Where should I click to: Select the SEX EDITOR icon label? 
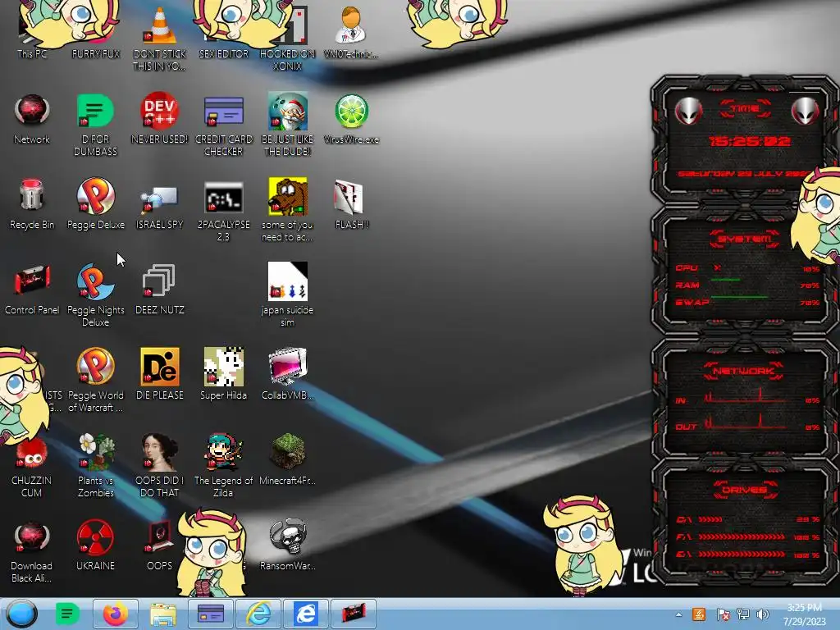[223, 53]
